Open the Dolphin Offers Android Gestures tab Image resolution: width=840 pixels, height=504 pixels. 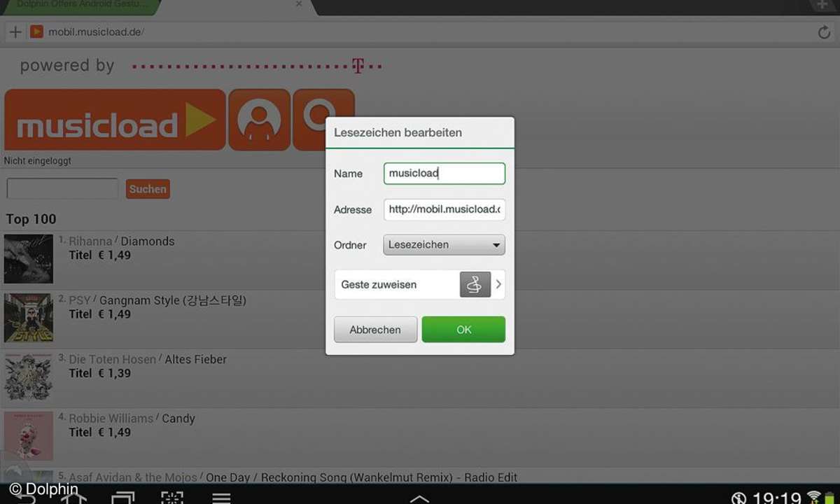80,6
